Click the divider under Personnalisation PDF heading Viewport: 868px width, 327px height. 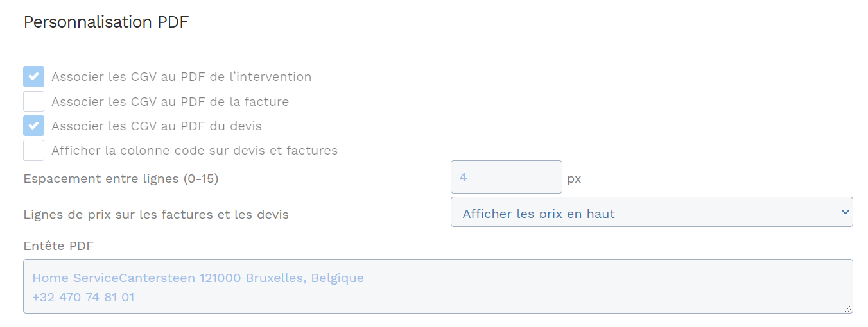[438, 47]
